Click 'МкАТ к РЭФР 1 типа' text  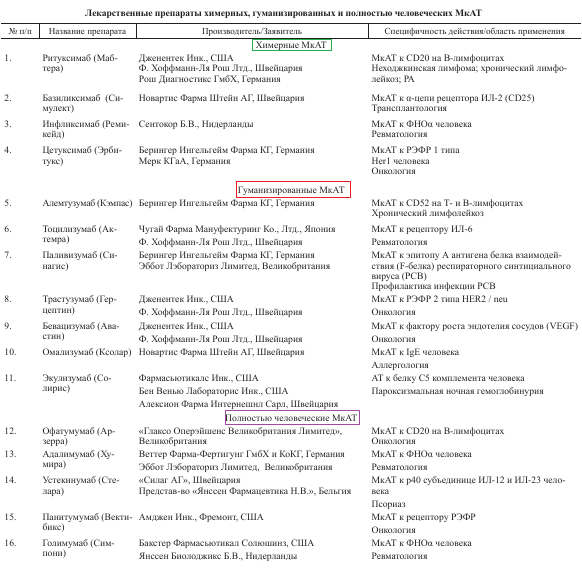click(415, 150)
